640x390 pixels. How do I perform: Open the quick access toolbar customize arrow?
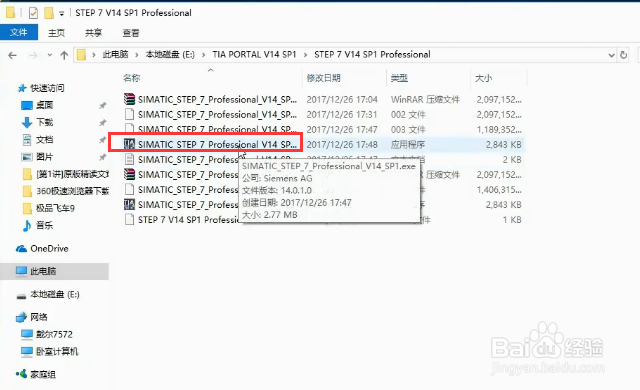pyautogui.click(x=62, y=13)
